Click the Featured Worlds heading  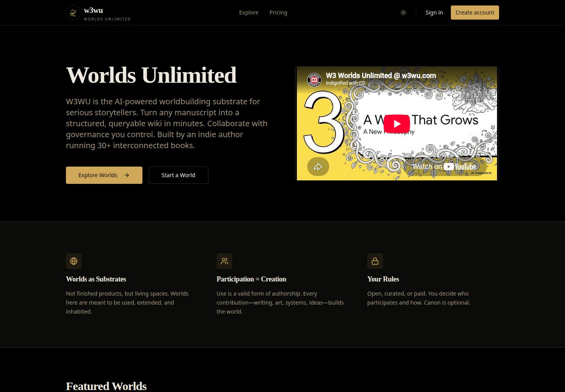click(x=106, y=386)
